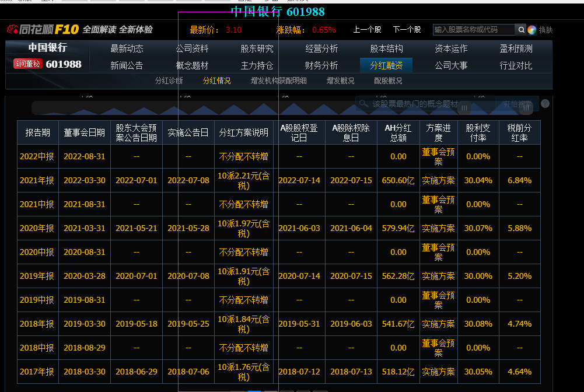Viewport: 584px width, 392px height.
Task: Open the 行业对比 tab
Action: pos(516,65)
